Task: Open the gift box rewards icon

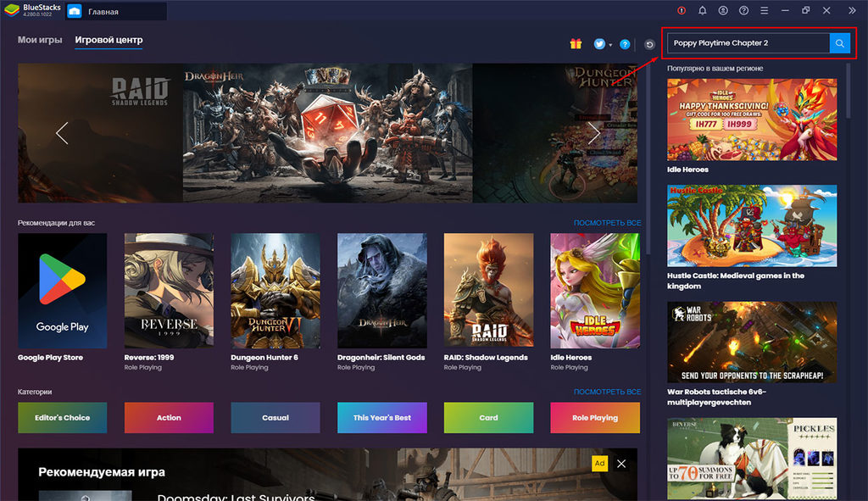Action: pos(576,44)
